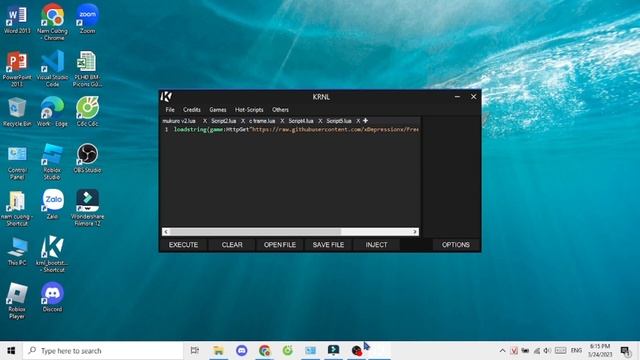Launch Zoom from desktop

[x=87, y=19]
